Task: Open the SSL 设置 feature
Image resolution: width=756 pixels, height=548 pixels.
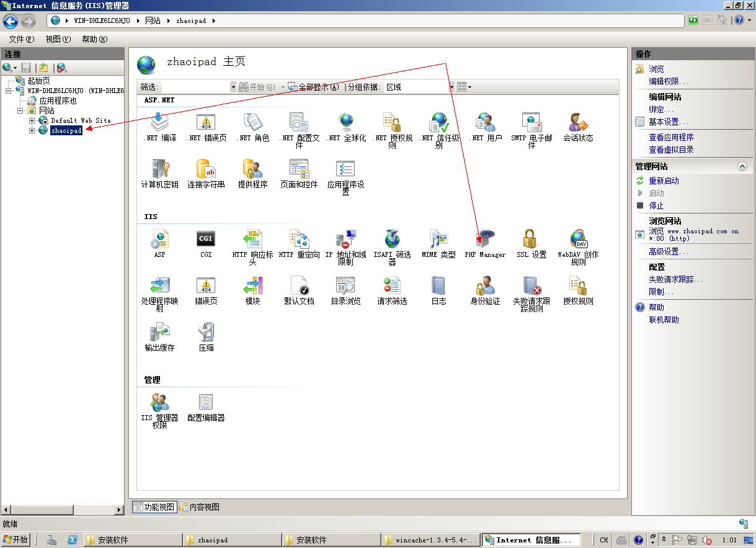Action: click(531, 244)
